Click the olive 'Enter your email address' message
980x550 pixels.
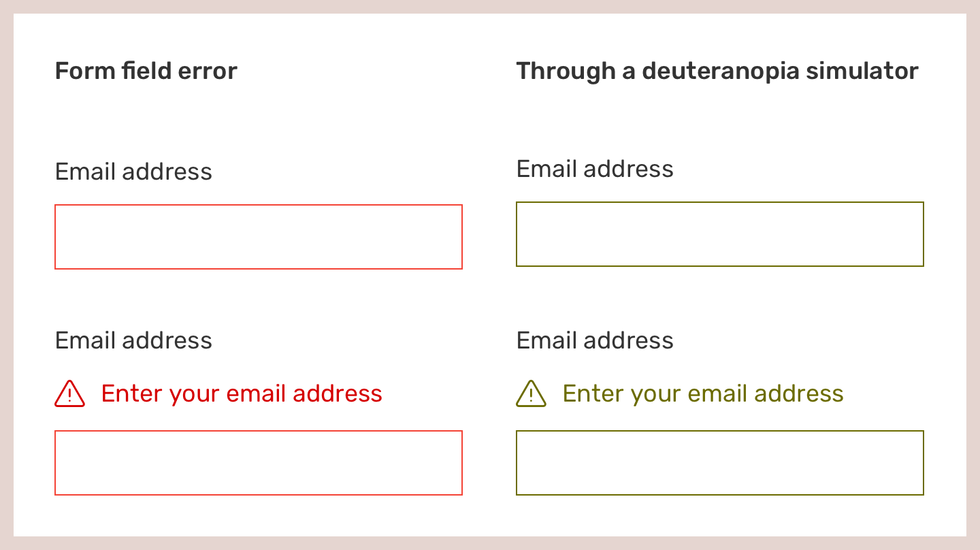(x=703, y=394)
